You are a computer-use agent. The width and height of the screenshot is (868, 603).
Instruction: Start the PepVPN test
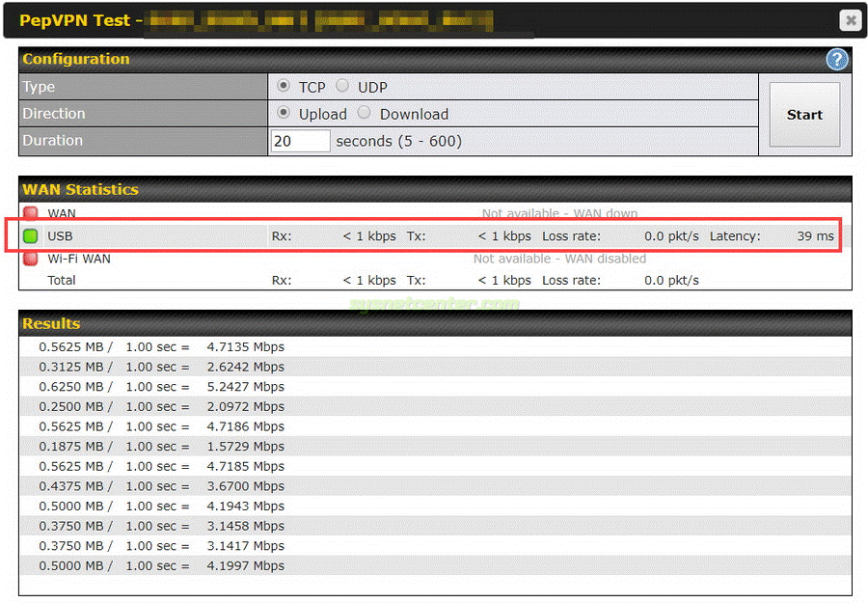coord(804,115)
